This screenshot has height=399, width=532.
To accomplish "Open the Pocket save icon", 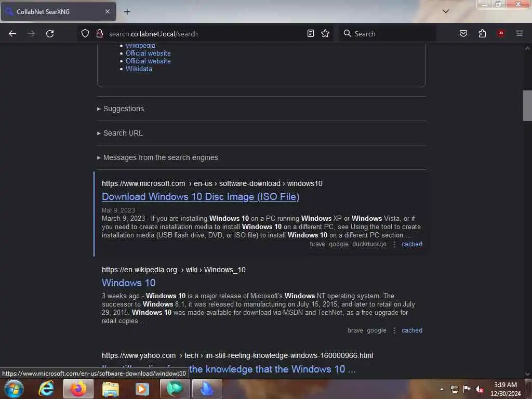I will [463, 33].
